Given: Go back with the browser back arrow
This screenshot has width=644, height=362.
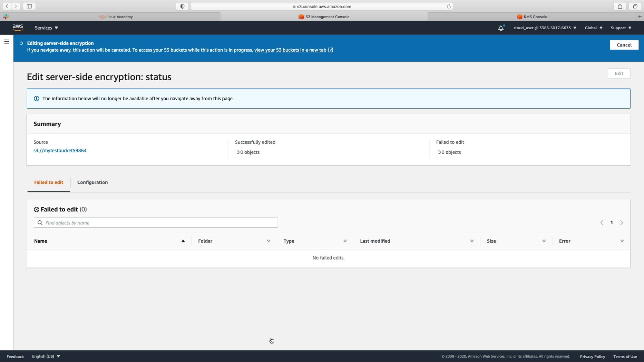Looking at the screenshot, I should click(7, 6).
